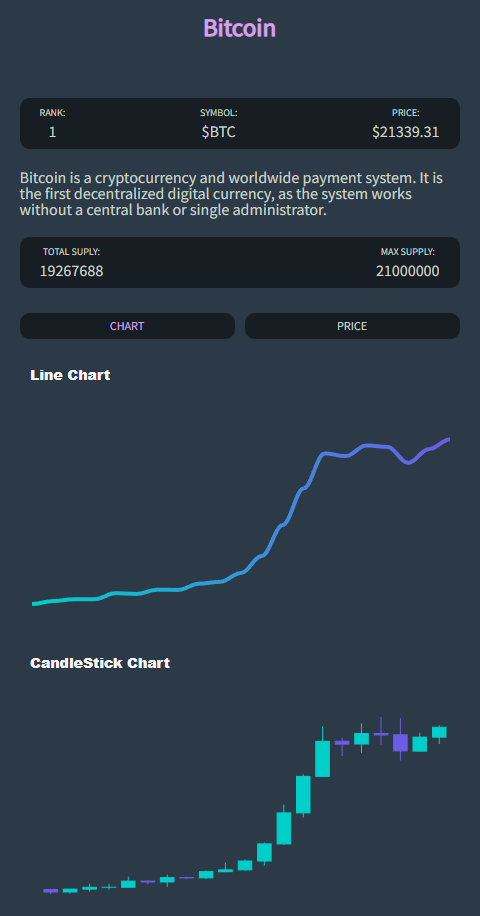Click the tallest teal candlestick bar
This screenshot has height=916, width=480.
click(323, 759)
